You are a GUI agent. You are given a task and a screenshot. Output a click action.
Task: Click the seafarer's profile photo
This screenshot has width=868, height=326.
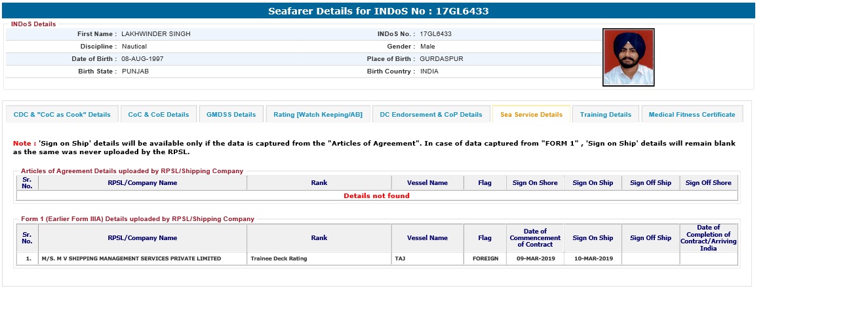click(628, 57)
